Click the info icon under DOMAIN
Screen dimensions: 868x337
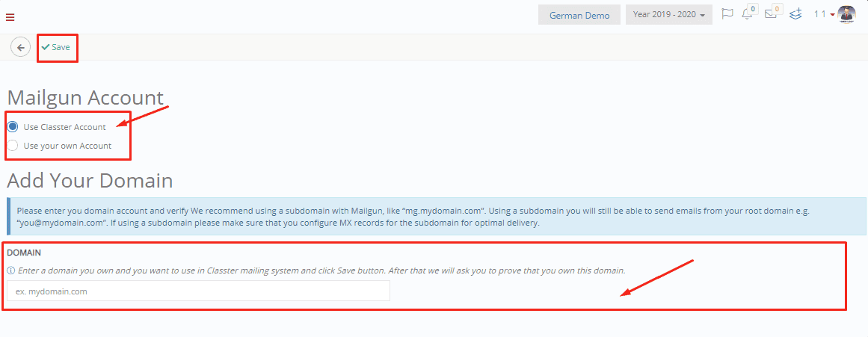click(10, 271)
